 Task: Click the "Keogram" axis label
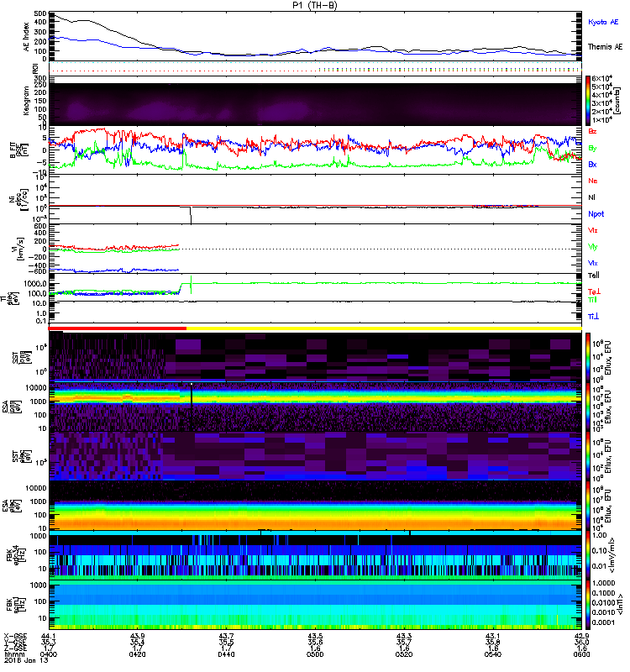[x=26, y=100]
